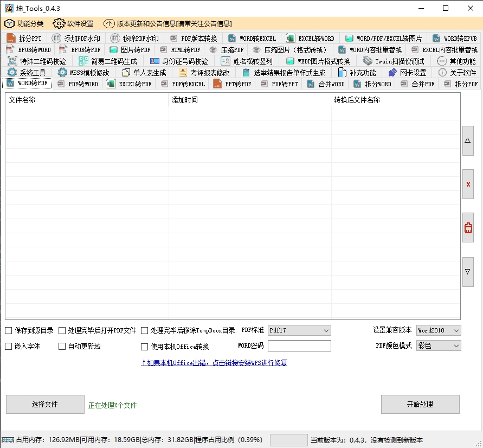Select the 拆分PPT tool tab
This screenshot has height=448, width=483.
tap(24, 39)
